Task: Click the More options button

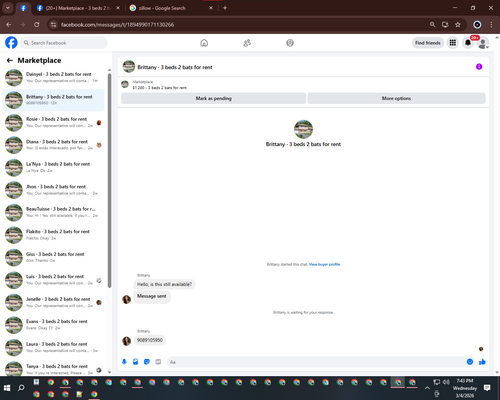Action: click(396, 98)
